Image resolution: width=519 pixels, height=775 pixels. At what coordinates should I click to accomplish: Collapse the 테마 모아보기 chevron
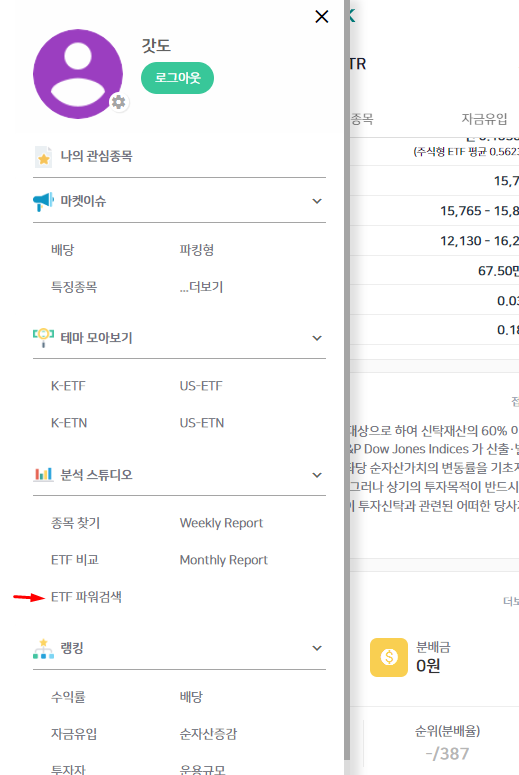[317, 338]
